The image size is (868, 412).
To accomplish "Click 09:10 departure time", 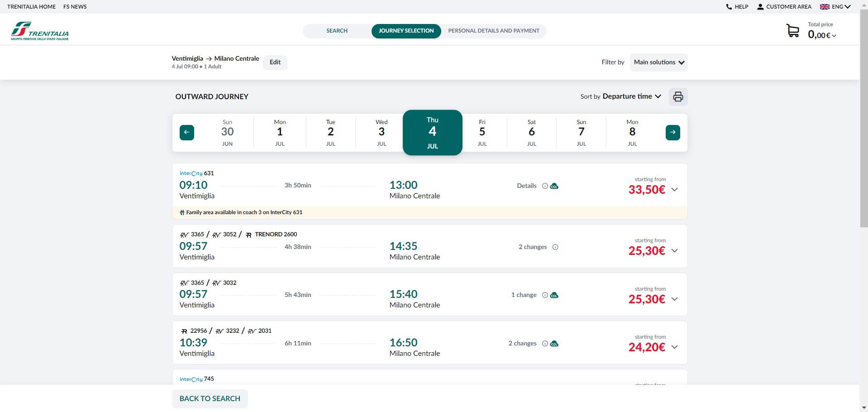I will click(x=193, y=185).
